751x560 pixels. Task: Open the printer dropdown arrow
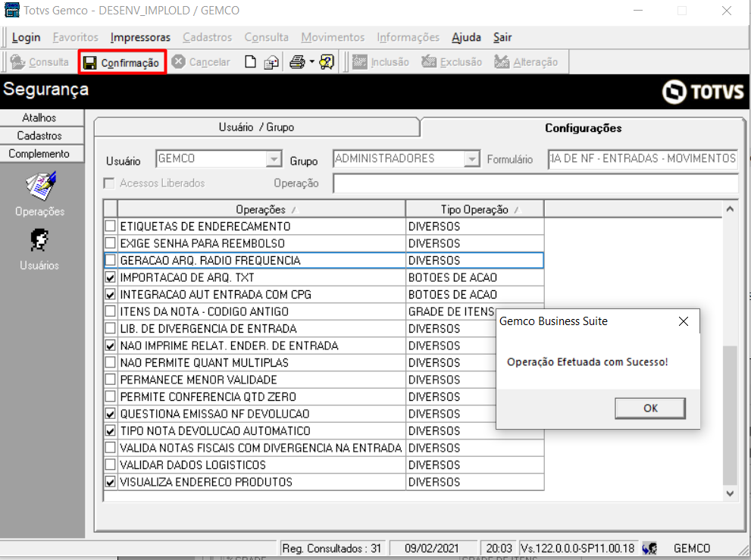click(x=311, y=62)
